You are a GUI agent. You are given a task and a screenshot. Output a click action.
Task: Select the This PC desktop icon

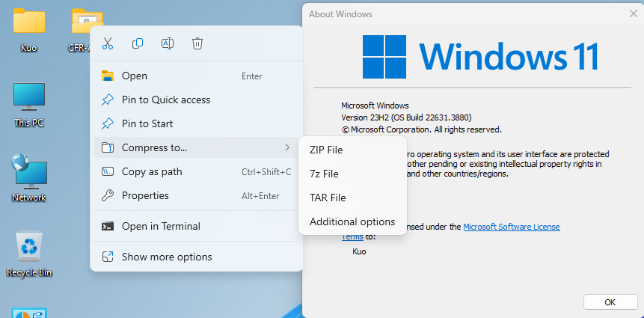click(28, 105)
